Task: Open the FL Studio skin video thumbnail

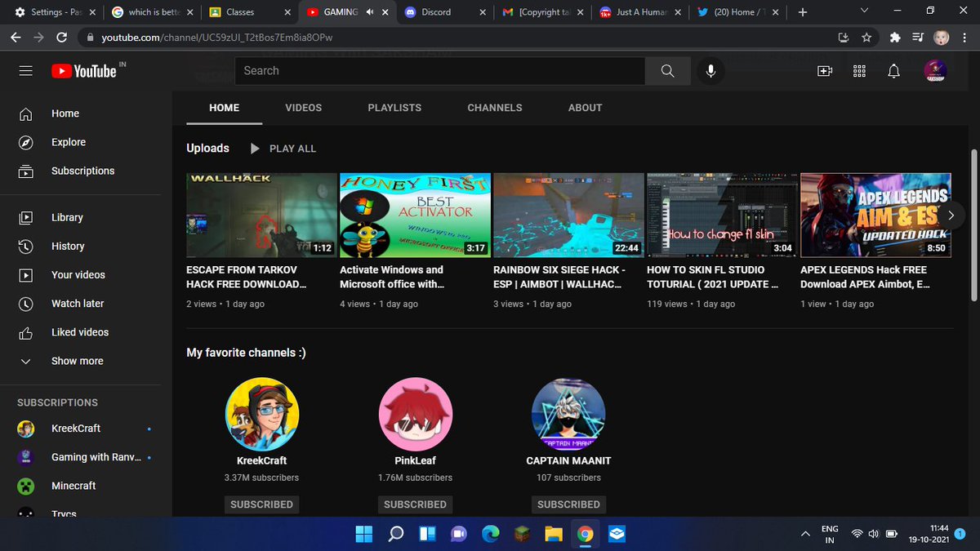Action: coord(722,216)
